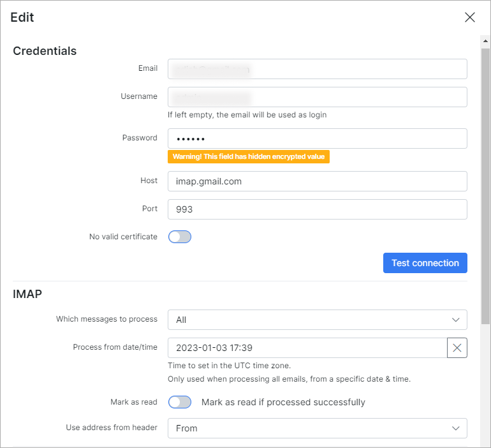Screen dimensions: 491x448
Task: Click the scrollbar up arrow
Action: [485, 41]
